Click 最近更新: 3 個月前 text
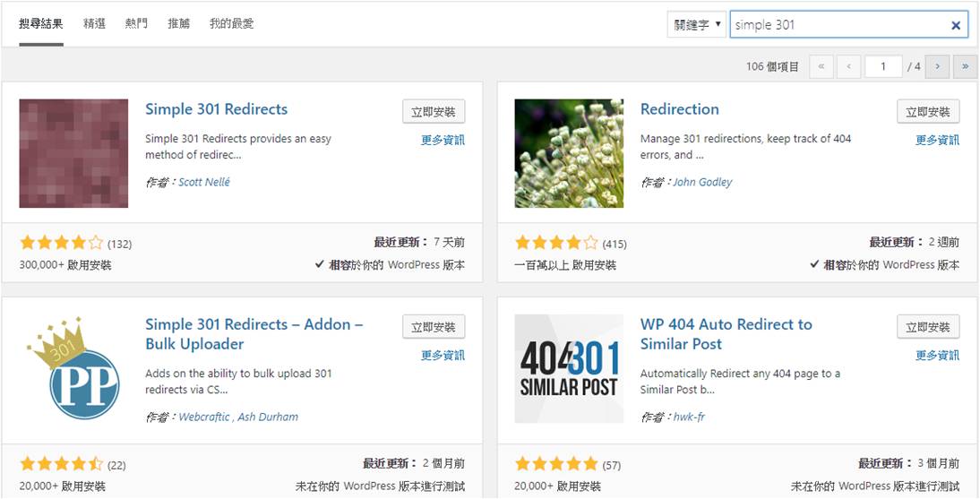 coord(908,463)
